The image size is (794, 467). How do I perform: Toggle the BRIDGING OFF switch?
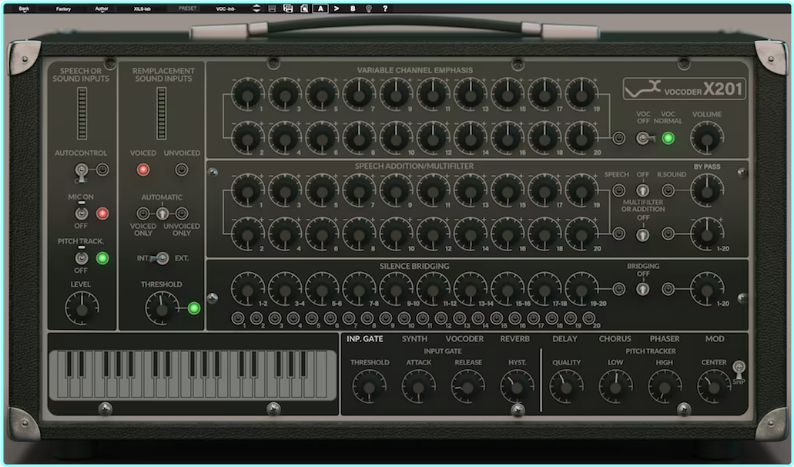click(642, 289)
